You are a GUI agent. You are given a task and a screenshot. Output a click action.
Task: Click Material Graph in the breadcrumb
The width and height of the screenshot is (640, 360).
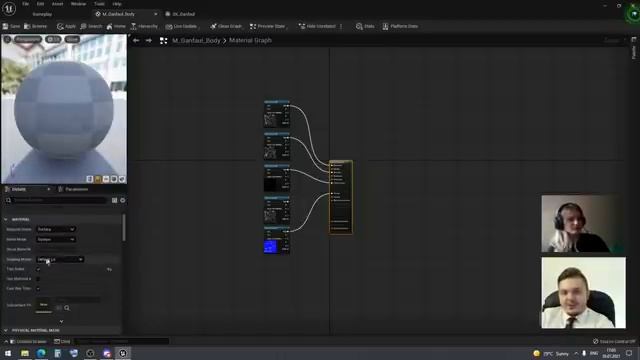click(250, 40)
